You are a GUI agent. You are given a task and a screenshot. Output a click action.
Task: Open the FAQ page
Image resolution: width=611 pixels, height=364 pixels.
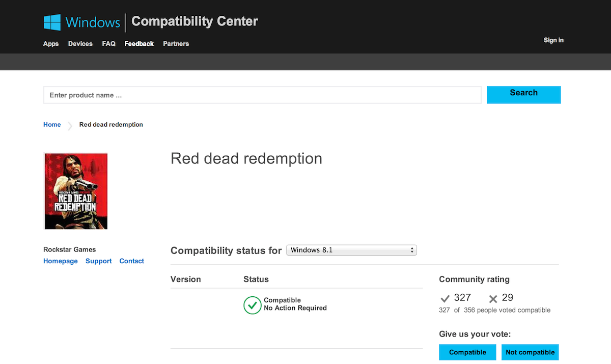(108, 44)
